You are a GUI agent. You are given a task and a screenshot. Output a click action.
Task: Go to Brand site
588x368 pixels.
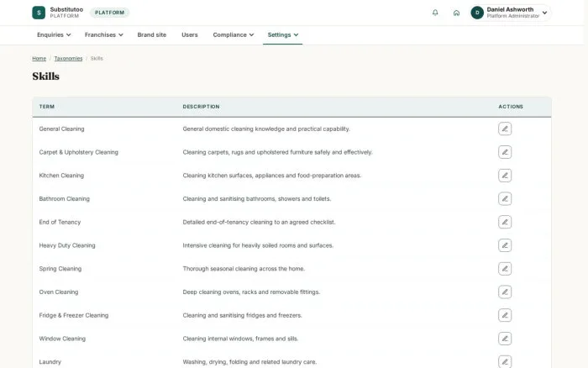(151, 34)
